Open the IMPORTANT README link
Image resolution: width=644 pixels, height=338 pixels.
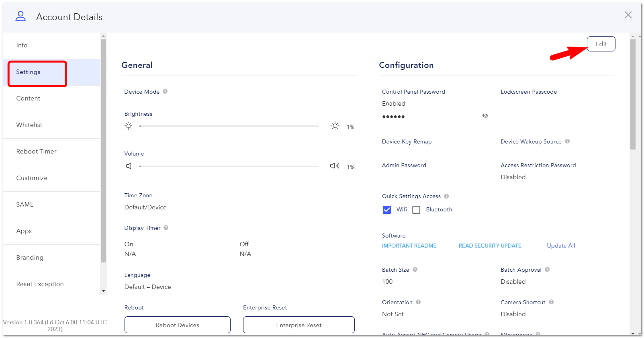(x=409, y=246)
